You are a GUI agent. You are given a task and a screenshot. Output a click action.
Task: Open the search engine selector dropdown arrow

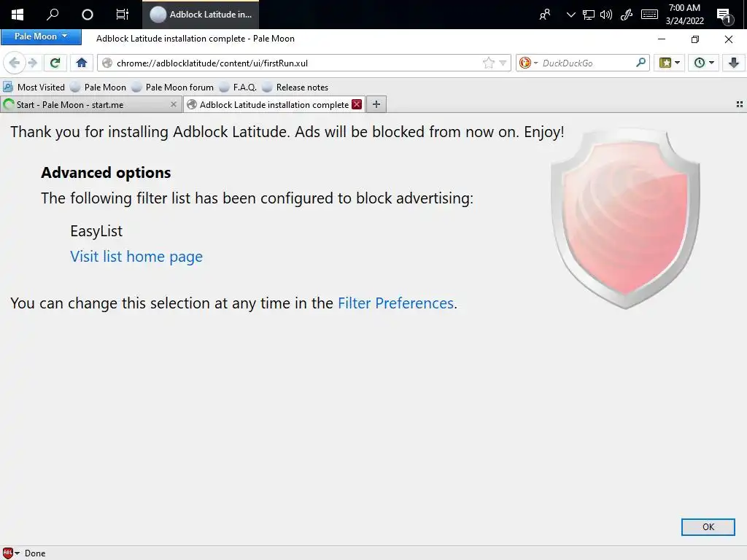click(x=536, y=63)
